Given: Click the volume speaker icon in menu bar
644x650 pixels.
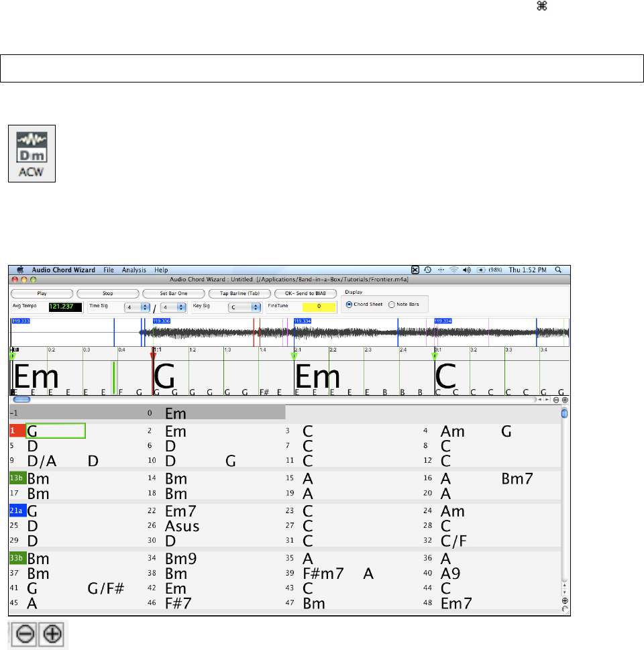Looking at the screenshot, I should (x=466, y=270).
